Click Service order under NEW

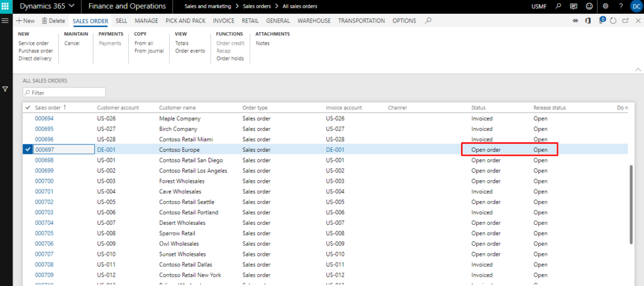34,43
